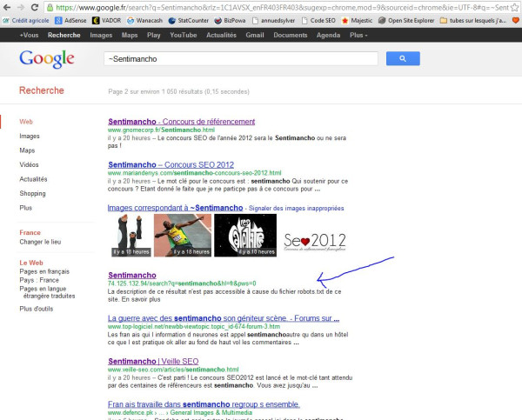Viewport: 522px width, 420px height.
Task: Click the ~Sentimancho search box
Action: 241,59
